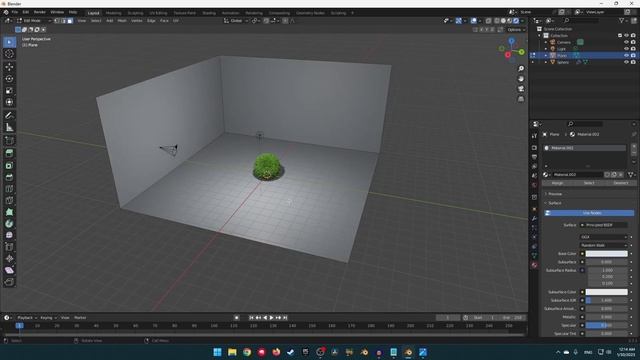Collapse the Surface panel
Image resolution: width=640 pixels, height=360 pixels.
pos(553,203)
